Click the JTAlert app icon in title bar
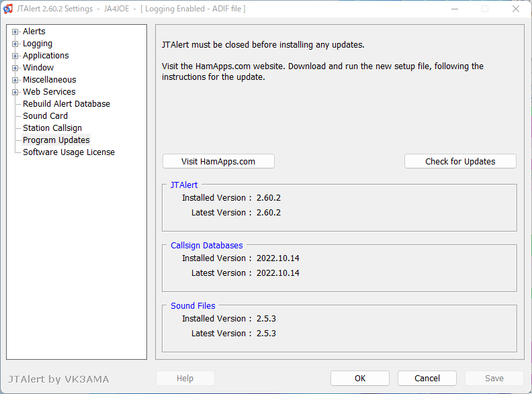The width and height of the screenshot is (532, 394). point(8,9)
